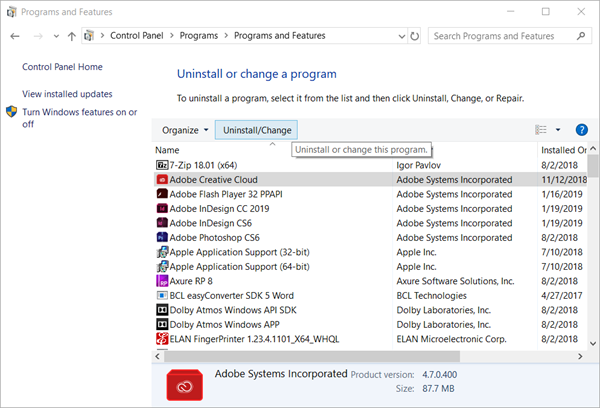Select BCL easyConverter SDK 5 Word name

(x=232, y=296)
